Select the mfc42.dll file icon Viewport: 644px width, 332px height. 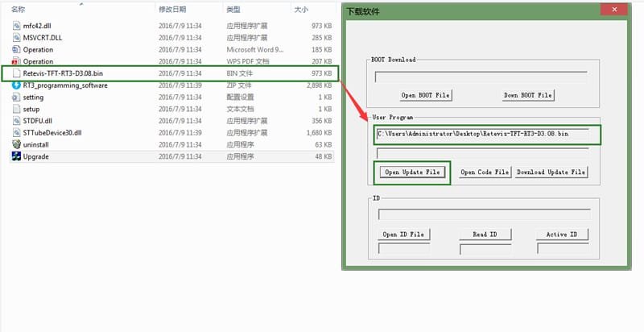[x=16, y=26]
